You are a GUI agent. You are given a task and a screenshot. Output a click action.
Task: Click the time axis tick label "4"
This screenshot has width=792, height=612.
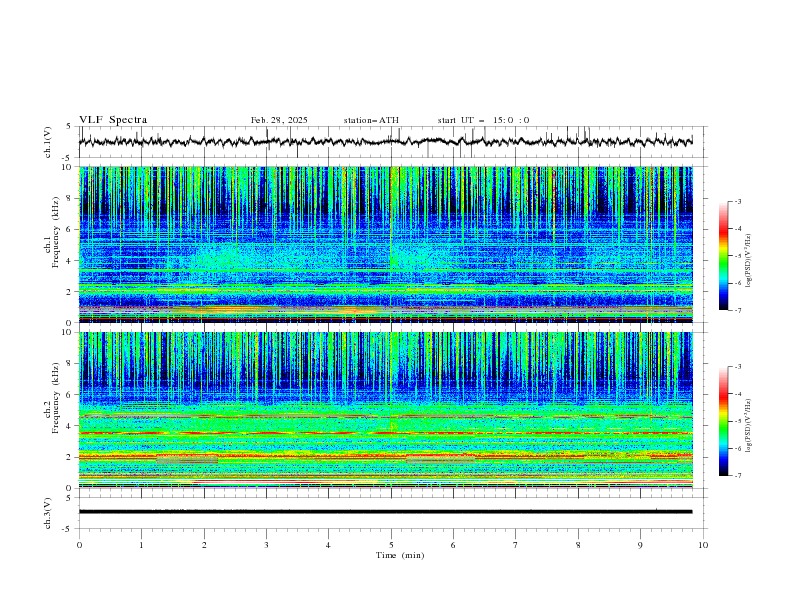(x=328, y=545)
